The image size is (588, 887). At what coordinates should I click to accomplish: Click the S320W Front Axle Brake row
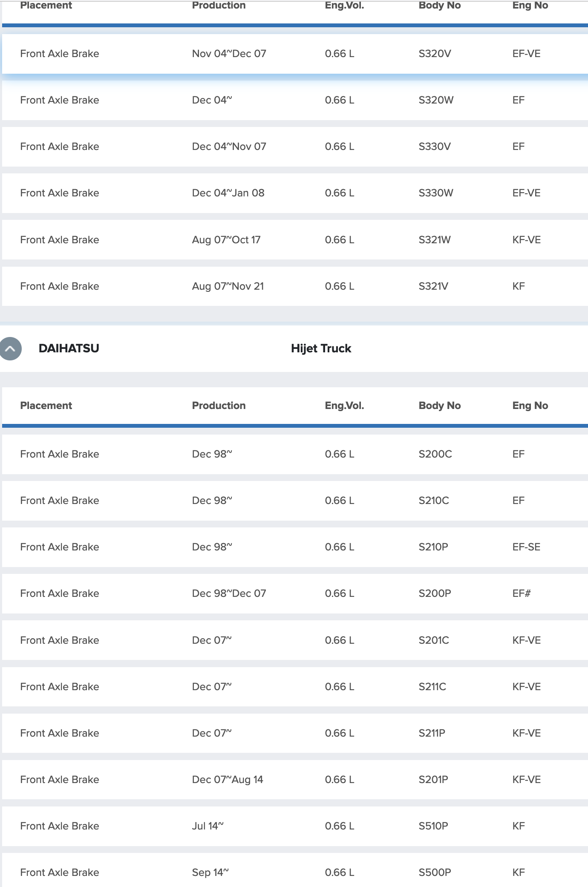295,100
